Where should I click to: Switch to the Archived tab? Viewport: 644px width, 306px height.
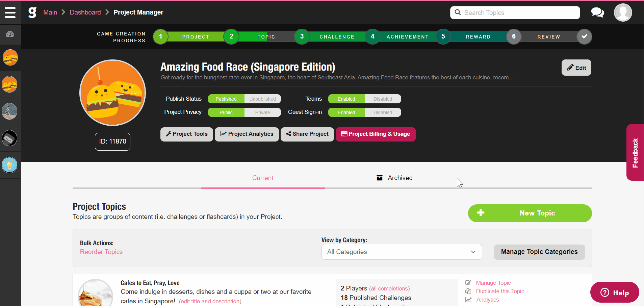click(394, 178)
